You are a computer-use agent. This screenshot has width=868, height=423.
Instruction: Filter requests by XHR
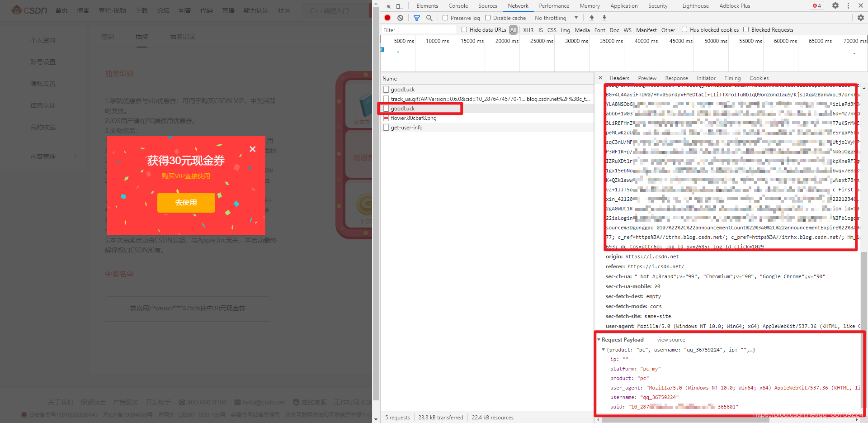point(528,30)
